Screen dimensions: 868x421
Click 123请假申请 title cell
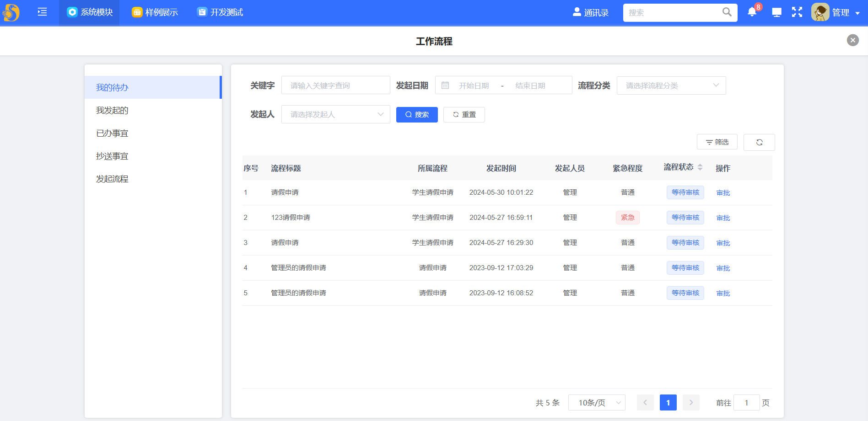click(291, 218)
